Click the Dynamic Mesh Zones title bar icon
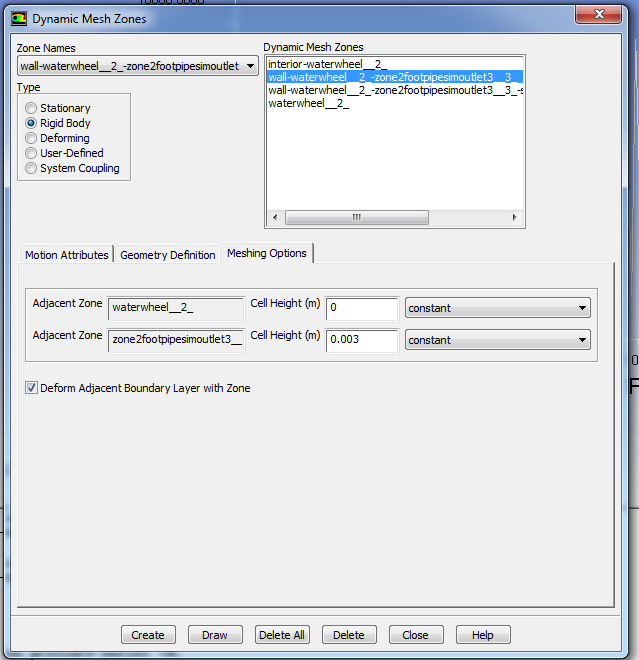This screenshot has width=639, height=660. pyautogui.click(x=19, y=17)
